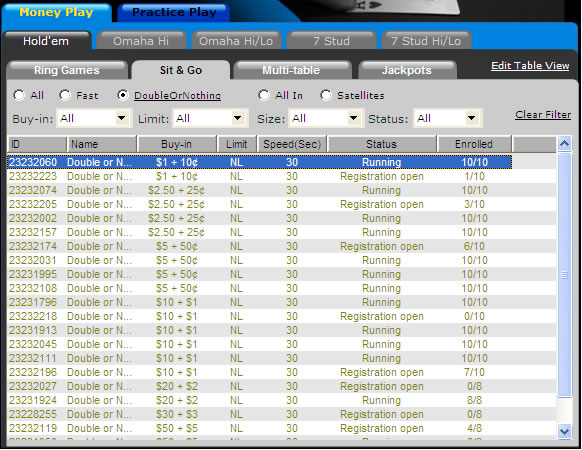The width and height of the screenshot is (582, 450).
Task: Click the vertical scrollbar thumb
Action: 565,275
